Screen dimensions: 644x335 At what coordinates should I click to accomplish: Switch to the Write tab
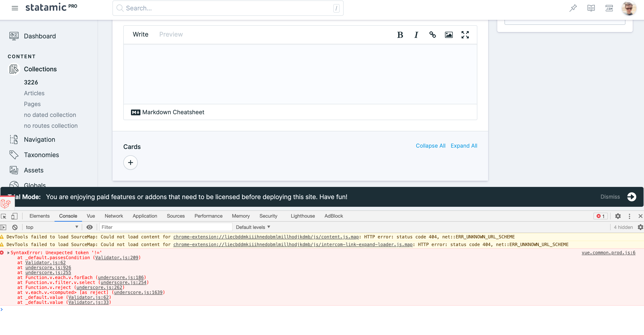pyautogui.click(x=140, y=34)
